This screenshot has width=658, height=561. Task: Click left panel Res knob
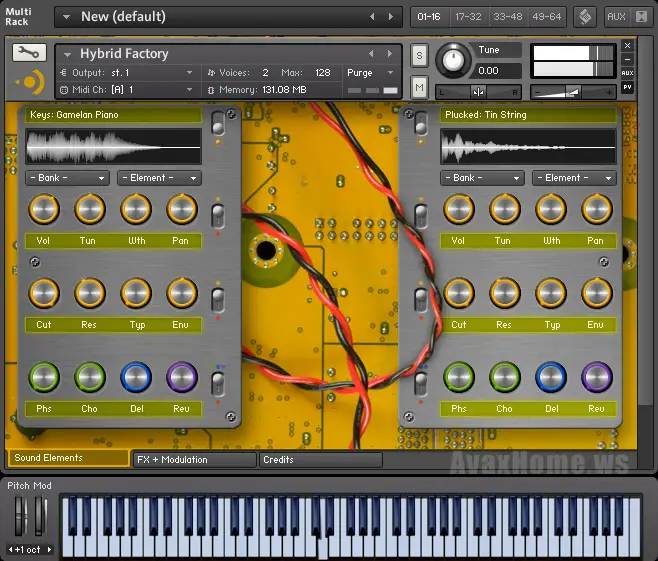coord(90,293)
